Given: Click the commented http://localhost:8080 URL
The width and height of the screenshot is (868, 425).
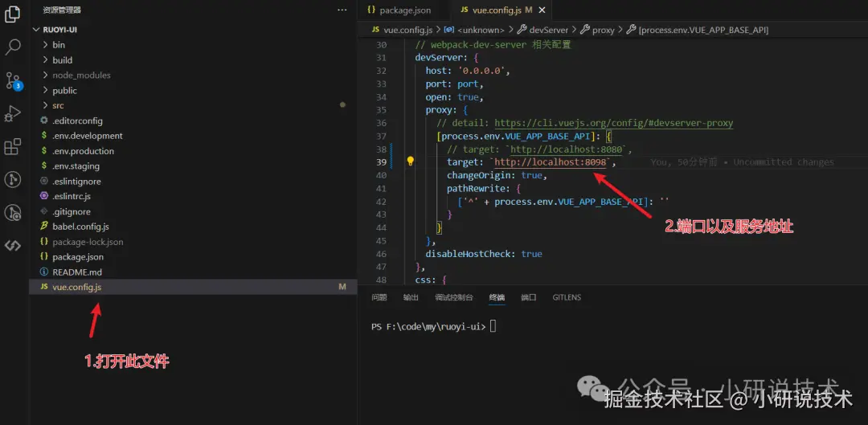Looking at the screenshot, I should point(567,149).
